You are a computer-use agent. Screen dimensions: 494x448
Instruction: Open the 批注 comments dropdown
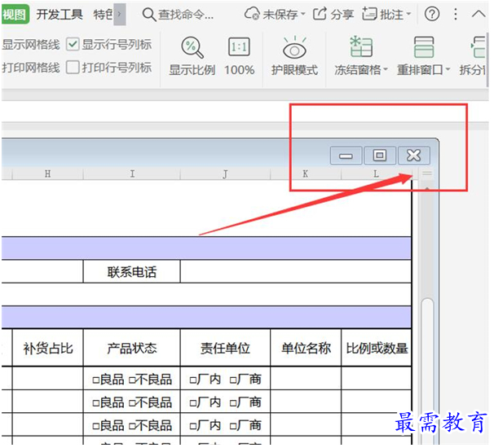(386, 14)
